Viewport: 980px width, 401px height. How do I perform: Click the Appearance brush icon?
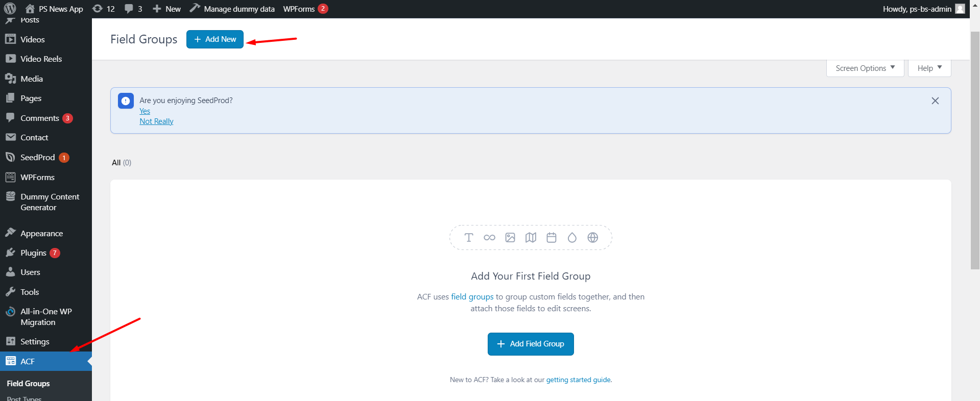pos(11,233)
